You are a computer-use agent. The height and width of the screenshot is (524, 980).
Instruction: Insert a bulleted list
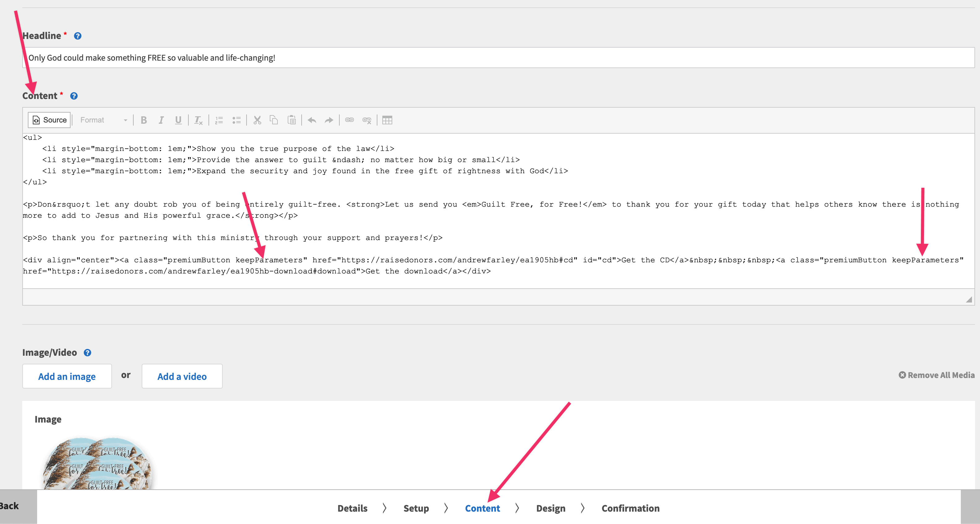click(236, 120)
